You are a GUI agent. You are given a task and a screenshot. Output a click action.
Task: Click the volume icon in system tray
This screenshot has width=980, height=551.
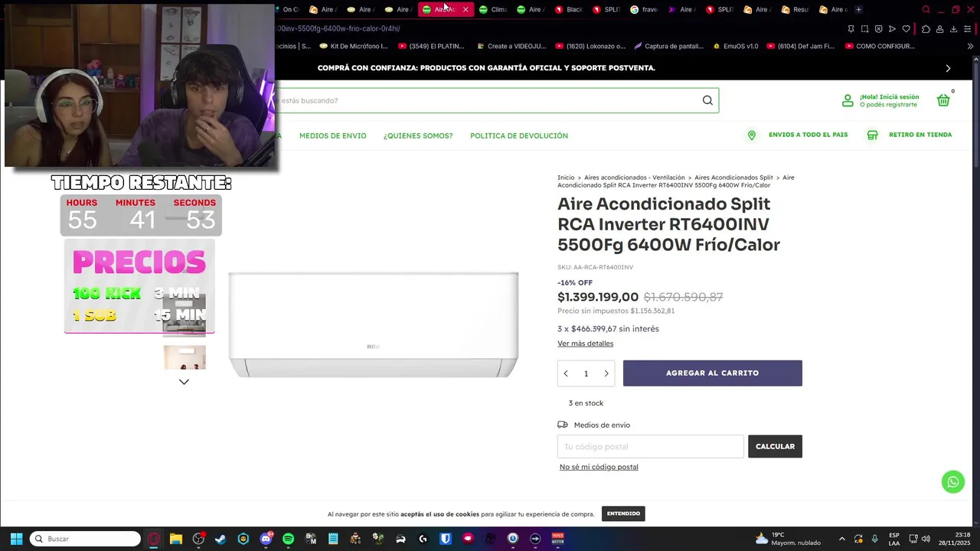(x=926, y=539)
